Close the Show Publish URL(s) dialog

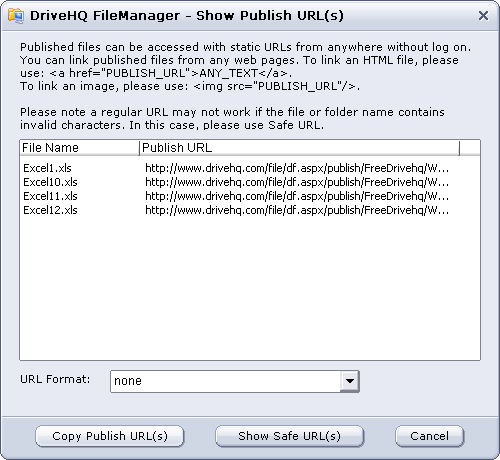tap(483, 16)
